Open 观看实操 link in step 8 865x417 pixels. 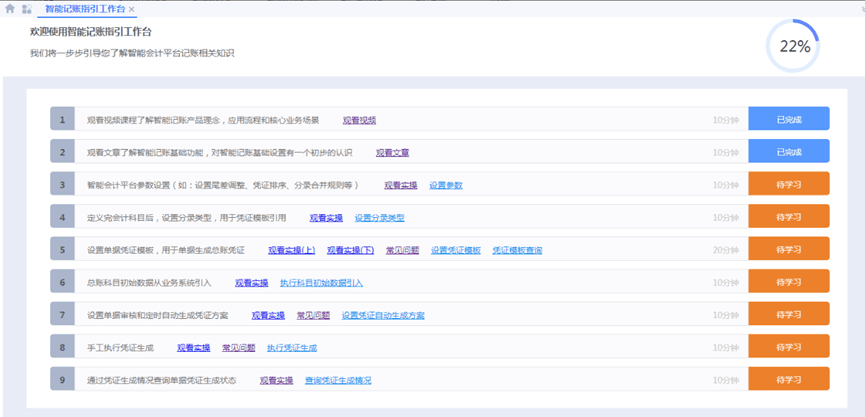pos(193,348)
